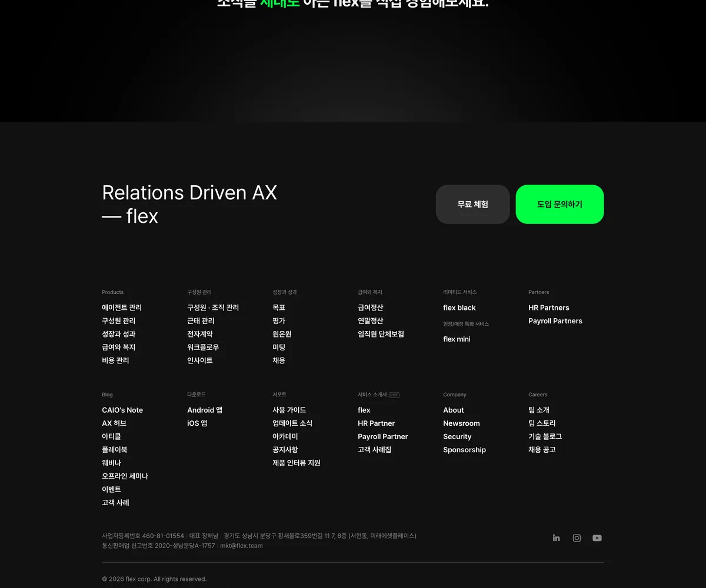Open 비용 관리 link
The height and width of the screenshot is (588, 706).
(x=115, y=360)
